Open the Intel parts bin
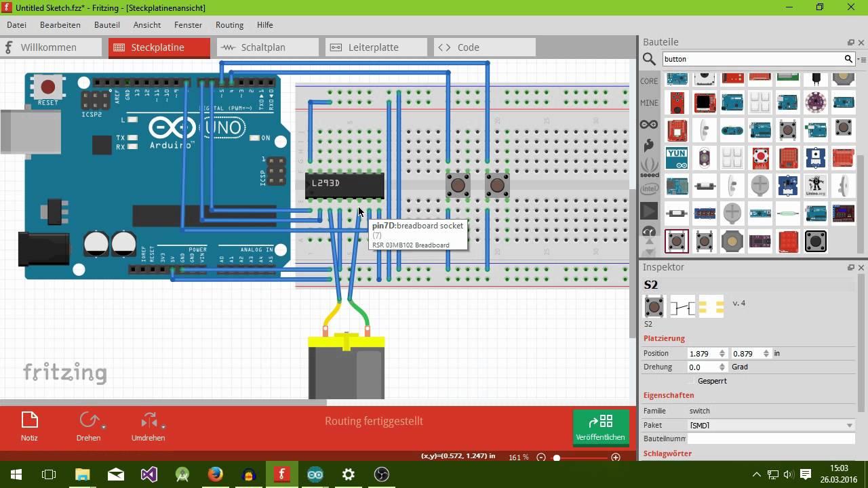The width and height of the screenshot is (868, 488). [x=649, y=188]
